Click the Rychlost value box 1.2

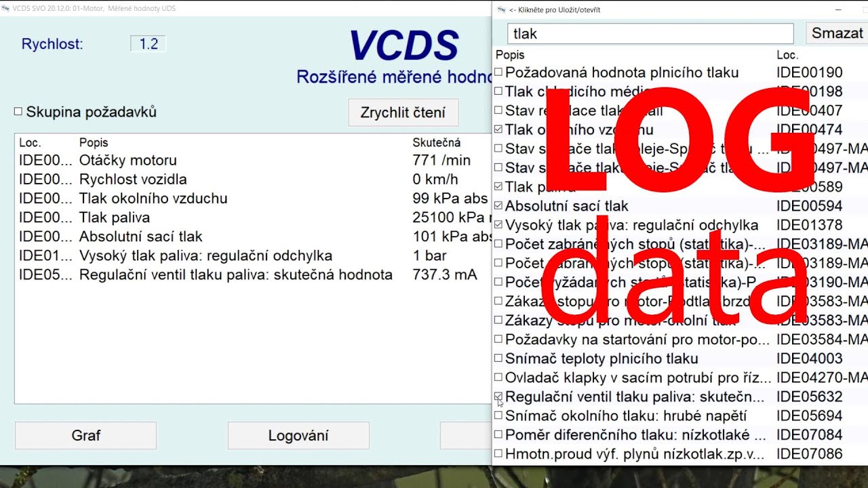pyautogui.click(x=149, y=44)
